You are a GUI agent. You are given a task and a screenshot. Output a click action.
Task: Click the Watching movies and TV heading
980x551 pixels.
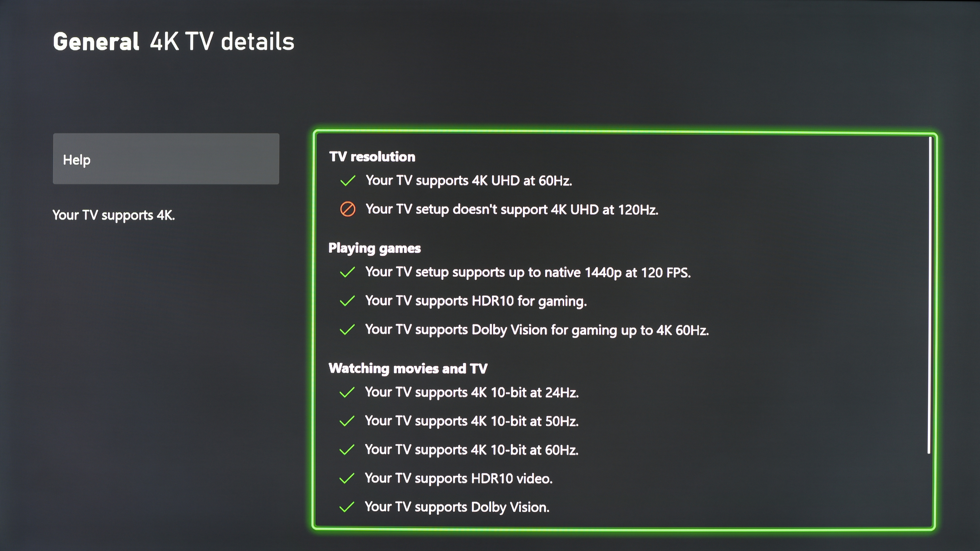(x=408, y=368)
